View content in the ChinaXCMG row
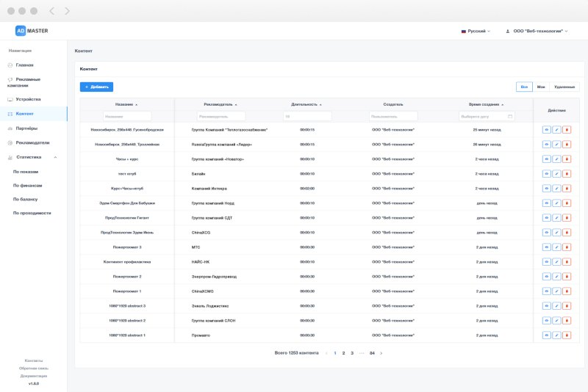588x392 pixels. [x=546, y=291]
